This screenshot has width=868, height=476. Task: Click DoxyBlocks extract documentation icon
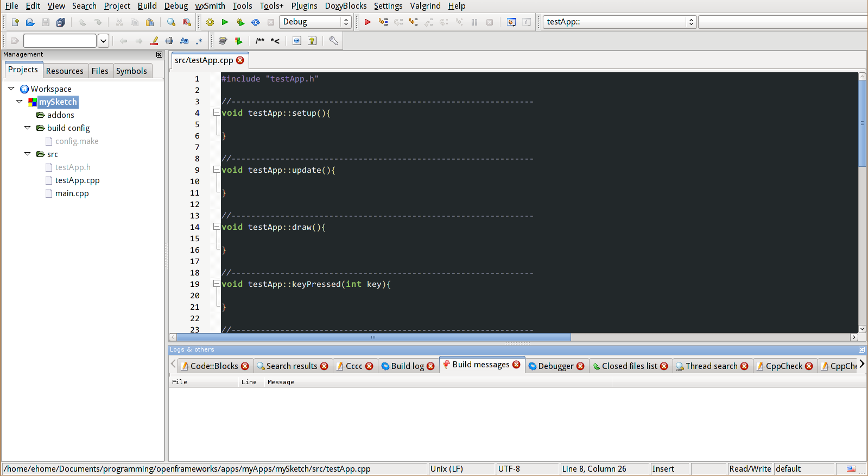coord(238,41)
